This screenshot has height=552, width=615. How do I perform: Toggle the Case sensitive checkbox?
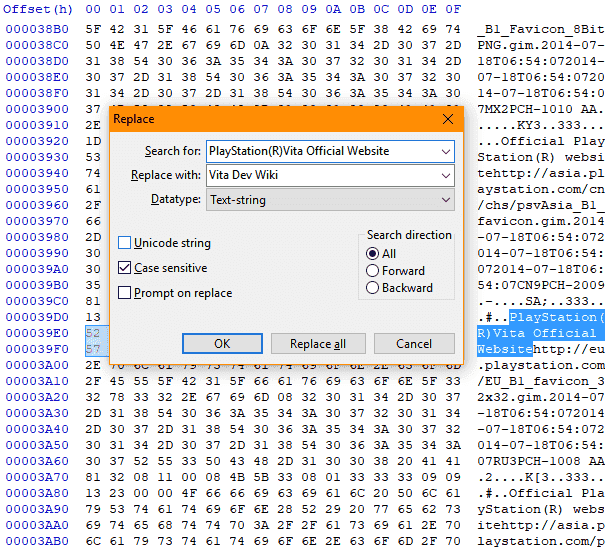pyautogui.click(x=124, y=268)
